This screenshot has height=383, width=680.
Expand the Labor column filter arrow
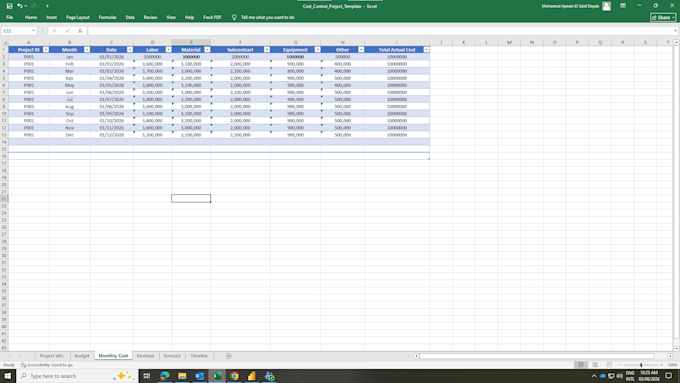[x=168, y=50]
